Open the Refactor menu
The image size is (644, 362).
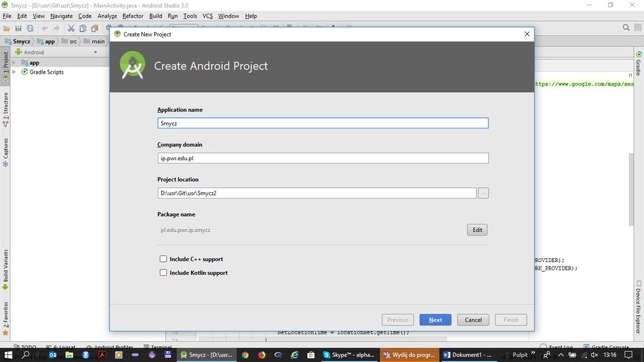coord(133,16)
